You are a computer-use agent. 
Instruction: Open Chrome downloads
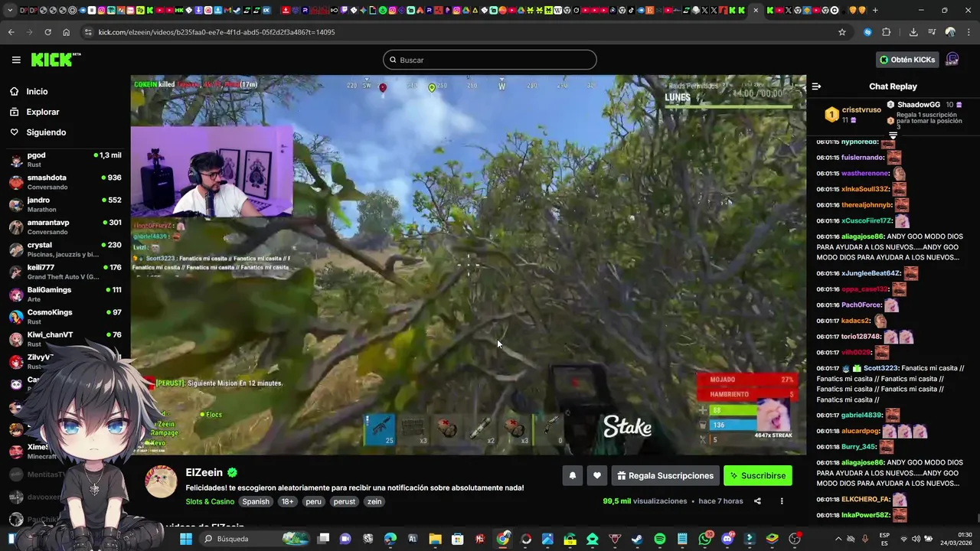click(x=913, y=32)
